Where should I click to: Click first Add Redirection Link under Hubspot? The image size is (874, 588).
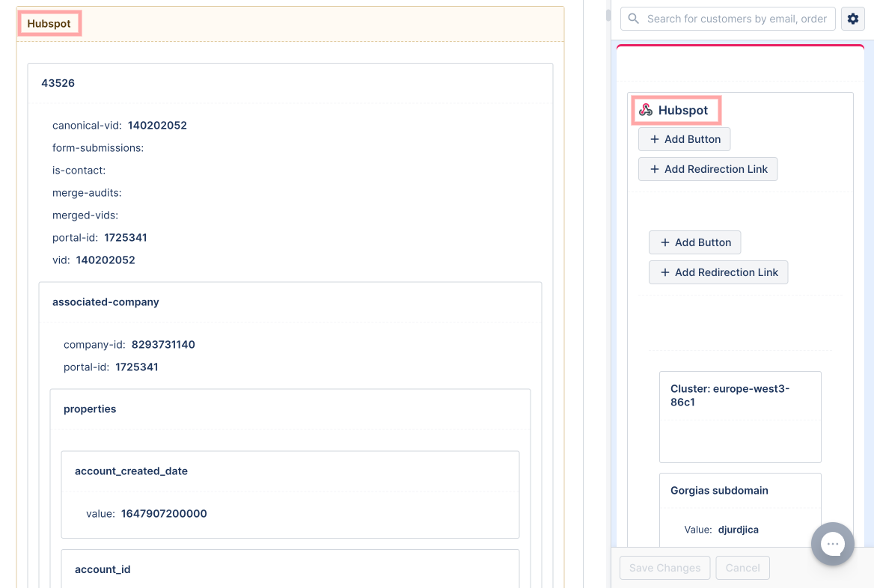coord(707,169)
